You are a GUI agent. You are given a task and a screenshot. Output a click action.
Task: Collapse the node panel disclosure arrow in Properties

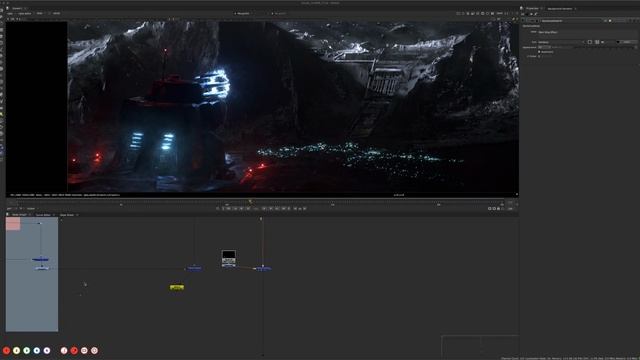(524, 21)
